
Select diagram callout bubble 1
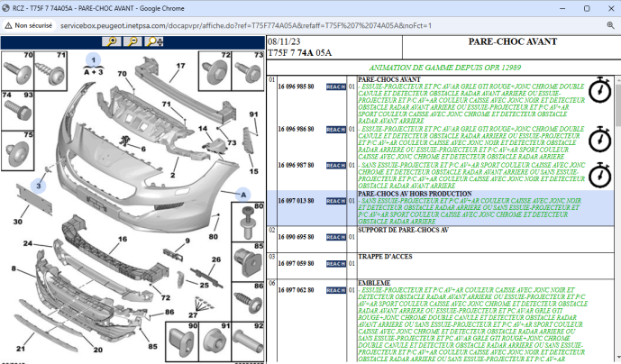point(94,59)
